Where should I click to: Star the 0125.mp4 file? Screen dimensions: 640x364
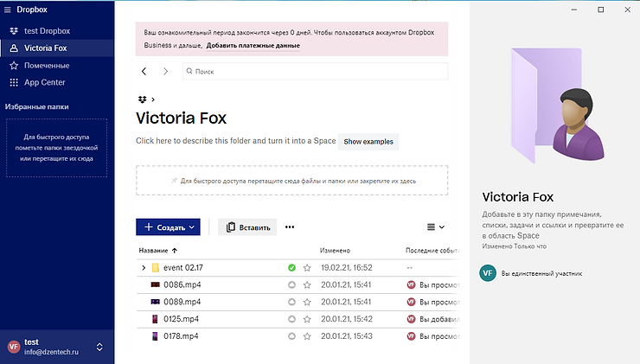point(307,319)
